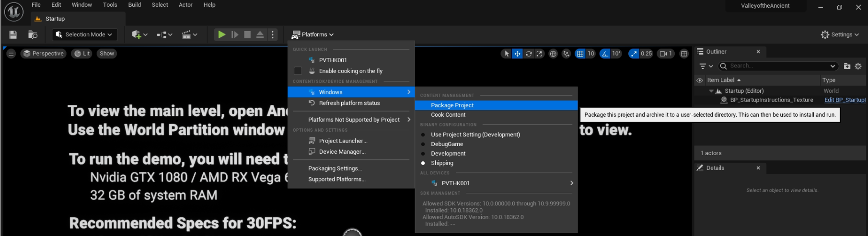
Task: Open Device Manager
Action: tap(351, 152)
